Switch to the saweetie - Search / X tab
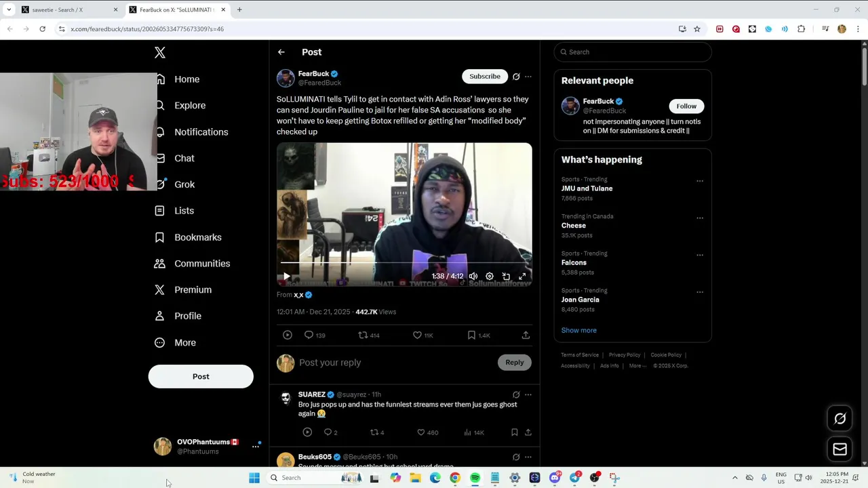 click(x=69, y=9)
